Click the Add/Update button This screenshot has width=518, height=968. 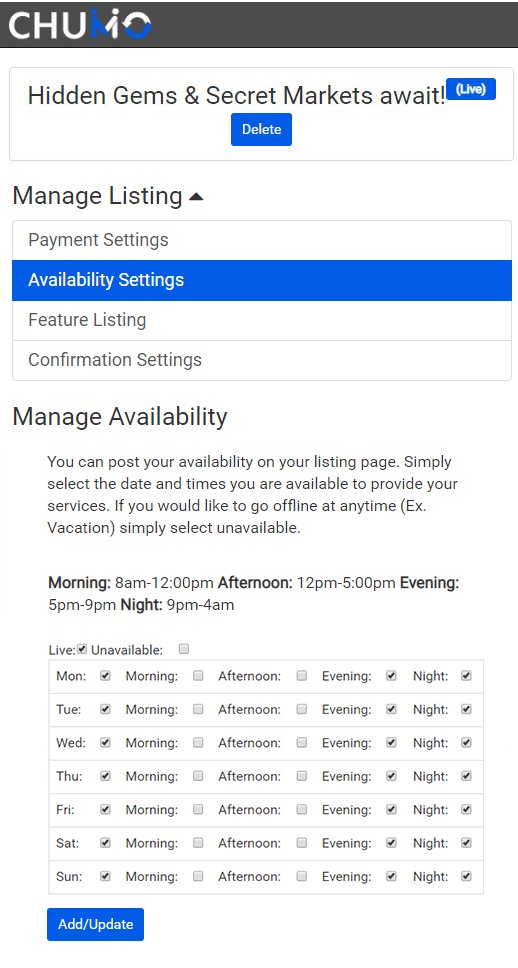tap(96, 924)
